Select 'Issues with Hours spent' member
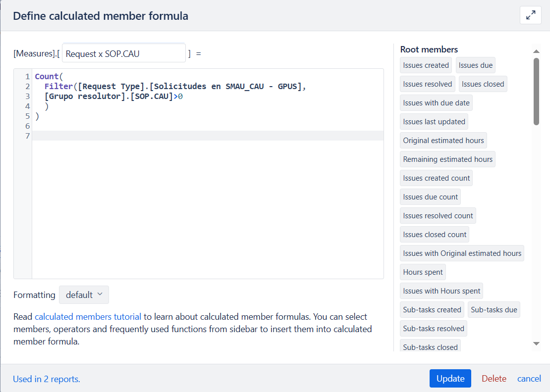This screenshot has height=392, width=550. click(441, 291)
